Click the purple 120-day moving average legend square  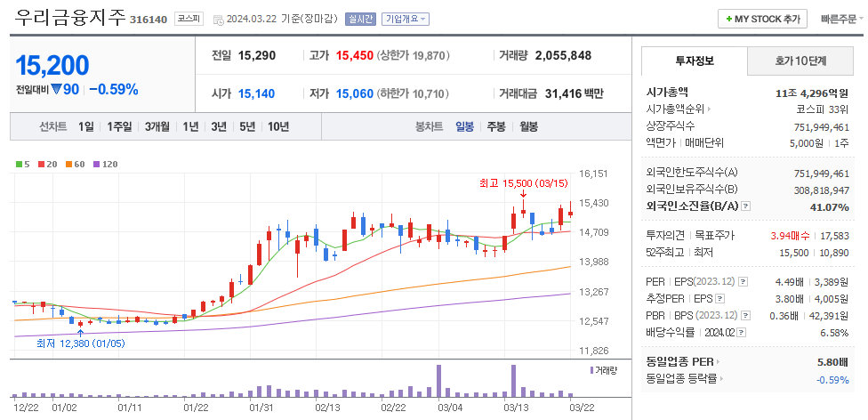tap(95, 164)
